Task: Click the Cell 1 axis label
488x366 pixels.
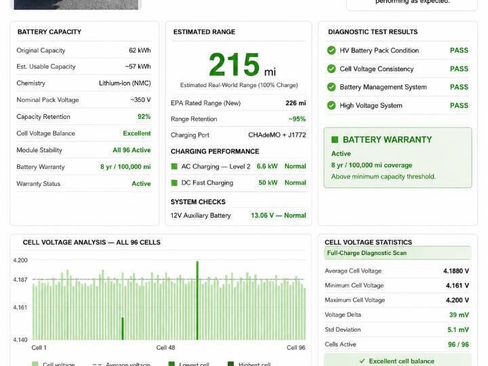Action: 39,348
